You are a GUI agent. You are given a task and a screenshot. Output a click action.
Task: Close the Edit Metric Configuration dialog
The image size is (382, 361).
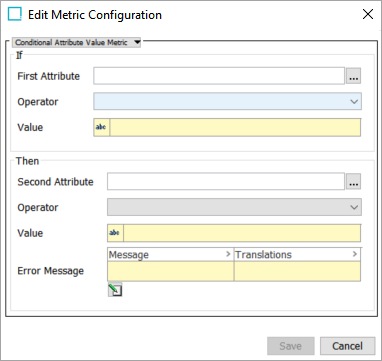[368, 14]
